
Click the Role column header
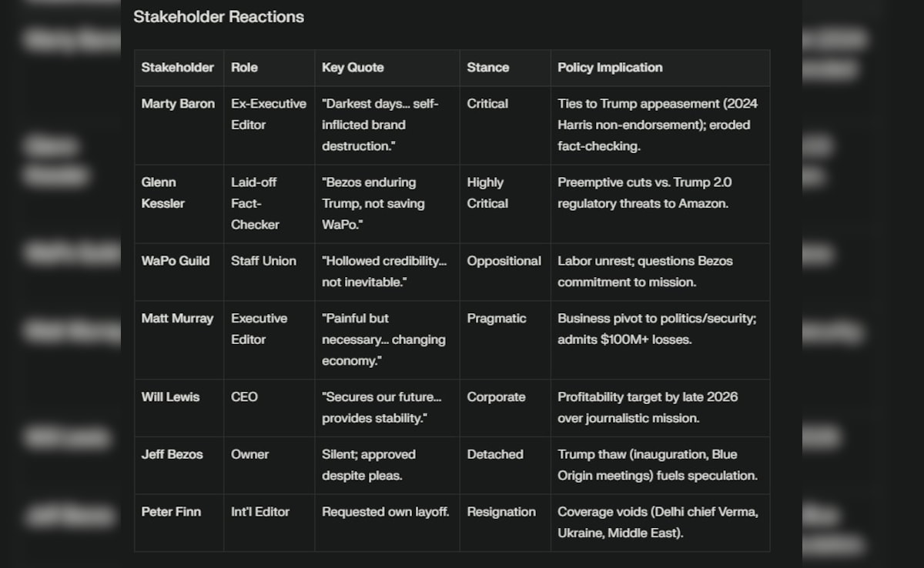pyautogui.click(x=244, y=68)
